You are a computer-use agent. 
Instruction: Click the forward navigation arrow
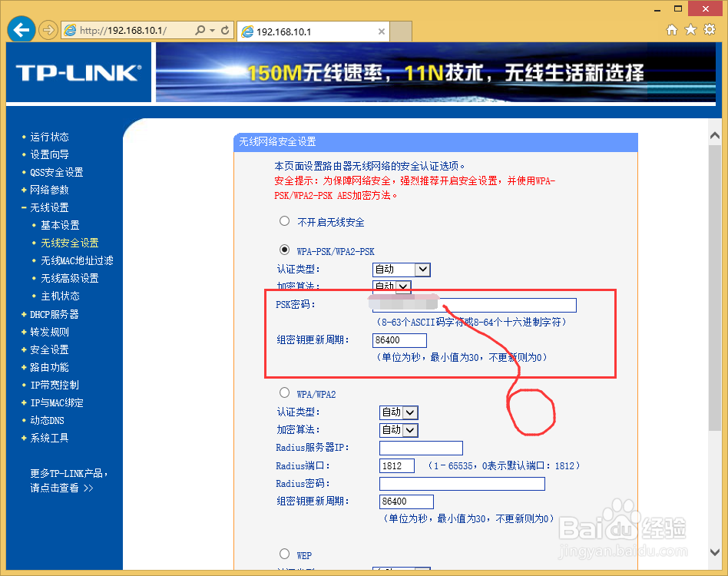47,31
